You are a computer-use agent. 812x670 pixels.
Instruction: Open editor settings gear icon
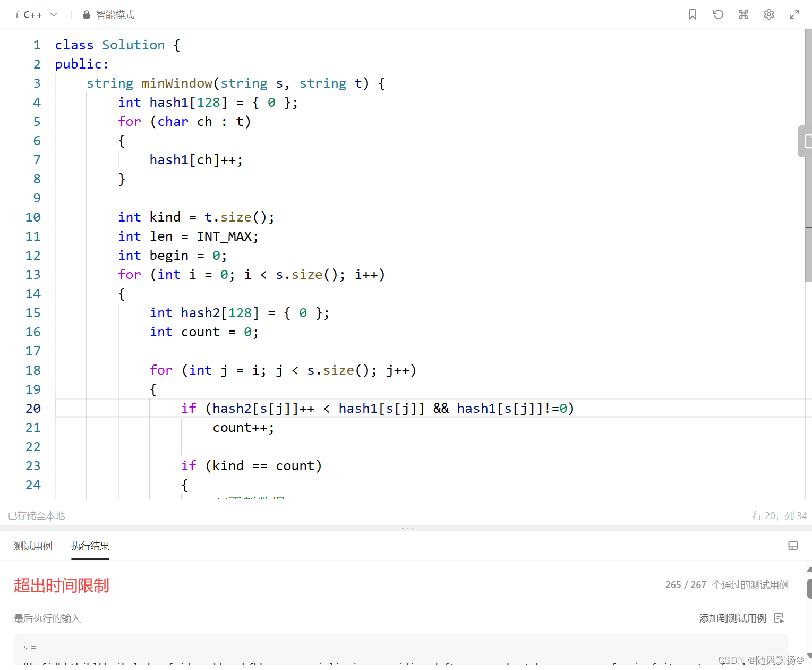coord(769,14)
